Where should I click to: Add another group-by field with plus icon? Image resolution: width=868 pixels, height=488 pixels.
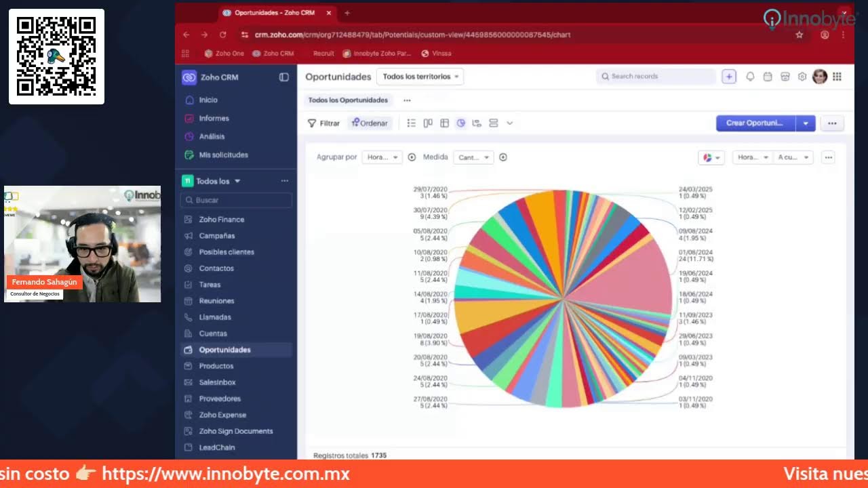point(412,157)
